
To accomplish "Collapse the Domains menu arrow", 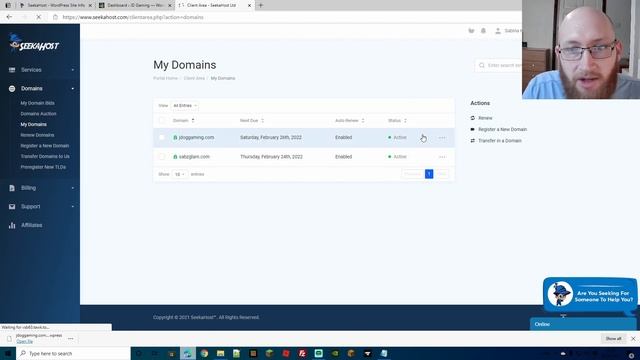I will click(x=73, y=89).
